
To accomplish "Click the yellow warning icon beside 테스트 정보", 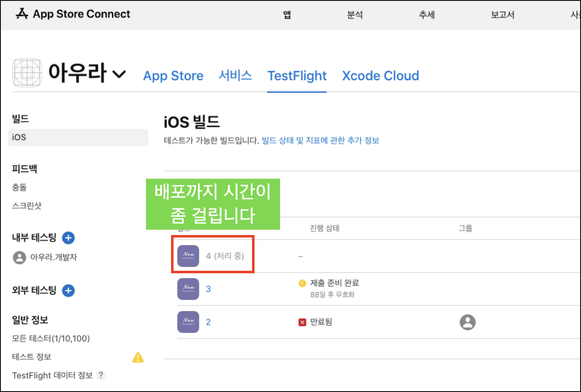I will [138, 357].
